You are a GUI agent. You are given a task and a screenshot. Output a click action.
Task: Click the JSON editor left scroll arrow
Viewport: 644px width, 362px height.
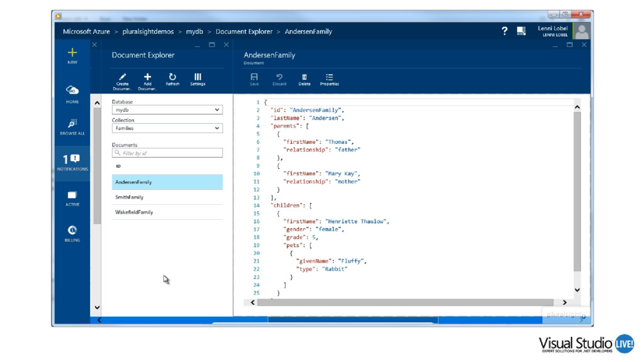[x=253, y=302]
